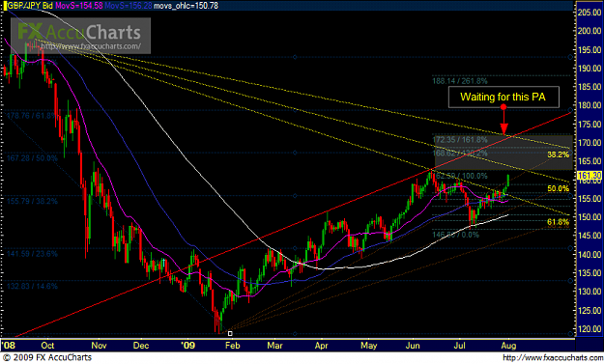
Task: Click the 190.00 price axis label
Action: [x=590, y=69]
